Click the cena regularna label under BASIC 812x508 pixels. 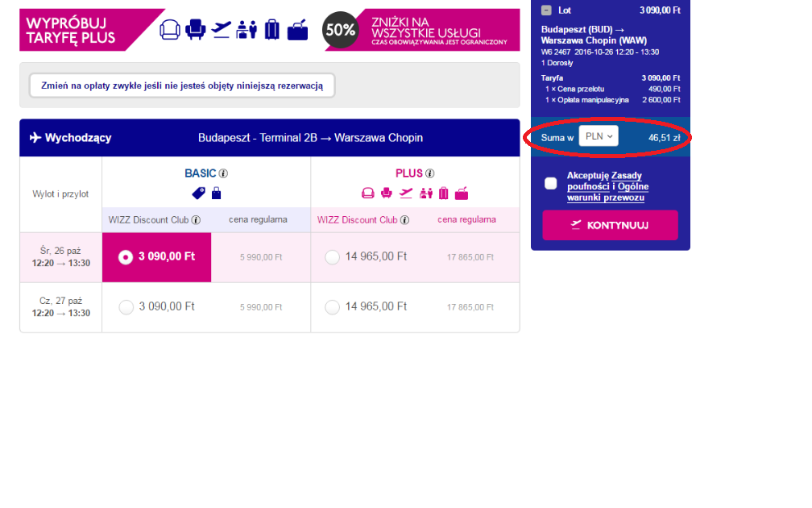point(258,220)
